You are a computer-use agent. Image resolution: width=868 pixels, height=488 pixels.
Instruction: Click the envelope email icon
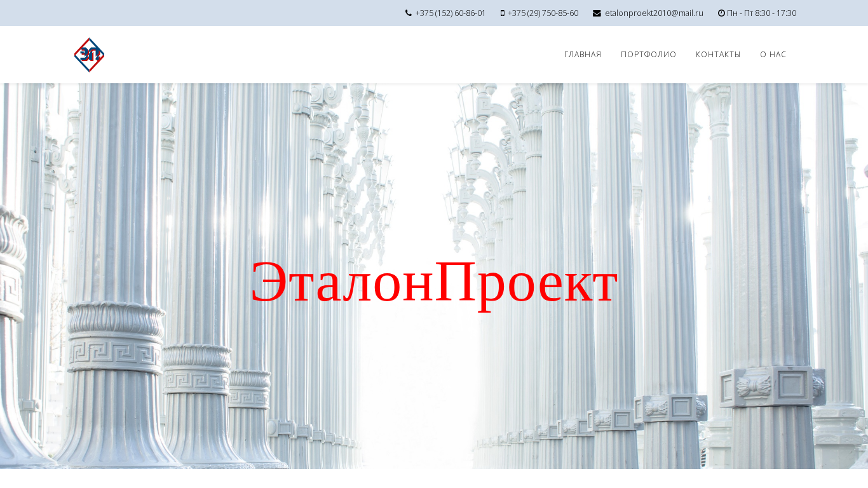(x=597, y=13)
